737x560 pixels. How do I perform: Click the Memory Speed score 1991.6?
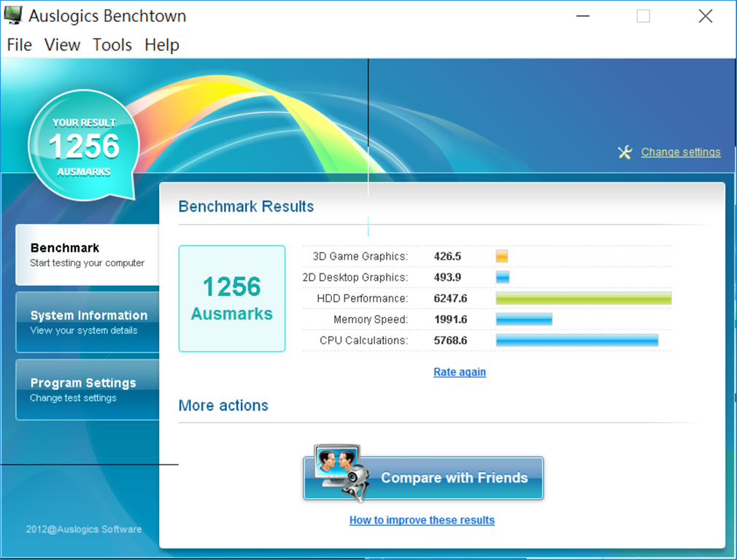click(450, 319)
